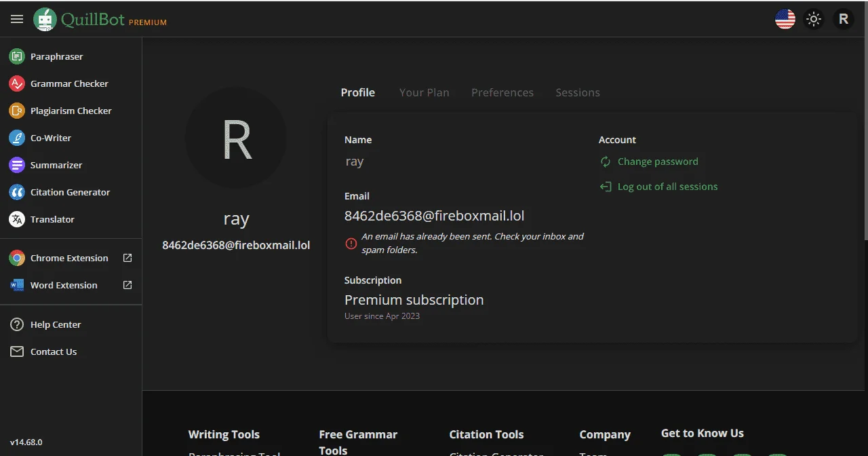Toggle light mode with sun icon

click(814, 19)
